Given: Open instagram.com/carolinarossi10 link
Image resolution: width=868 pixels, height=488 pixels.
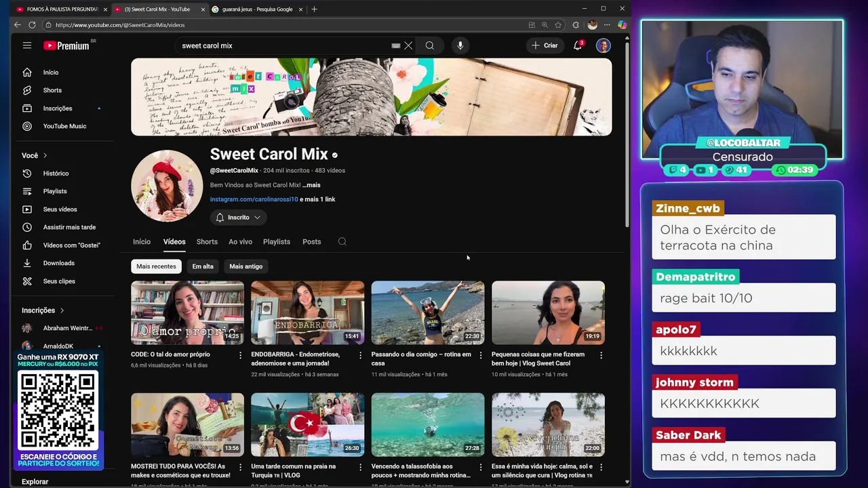Looking at the screenshot, I should 254,199.
